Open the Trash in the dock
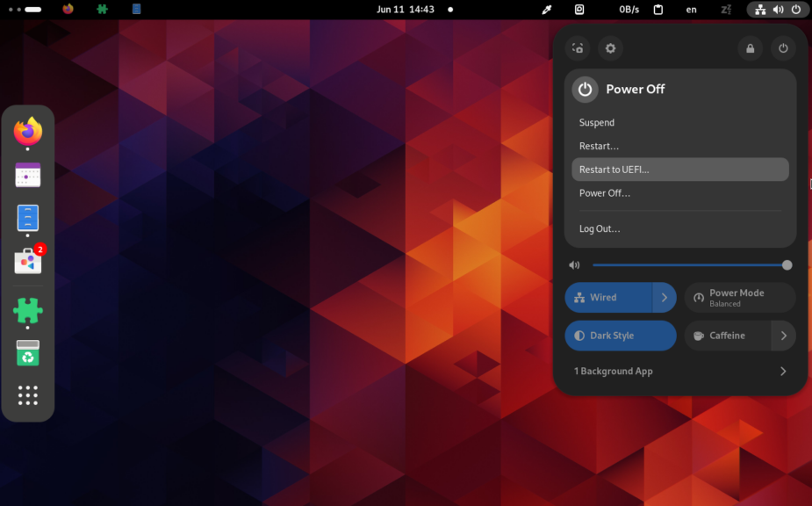 [28, 353]
